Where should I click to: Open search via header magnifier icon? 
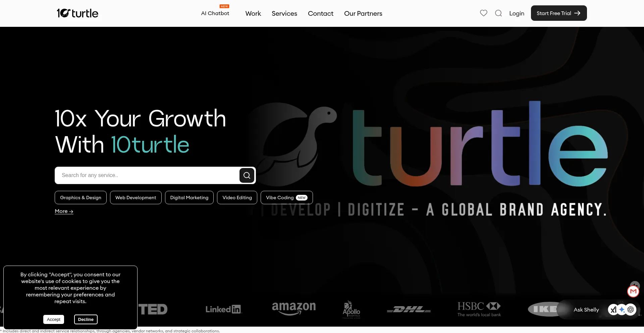(x=498, y=13)
